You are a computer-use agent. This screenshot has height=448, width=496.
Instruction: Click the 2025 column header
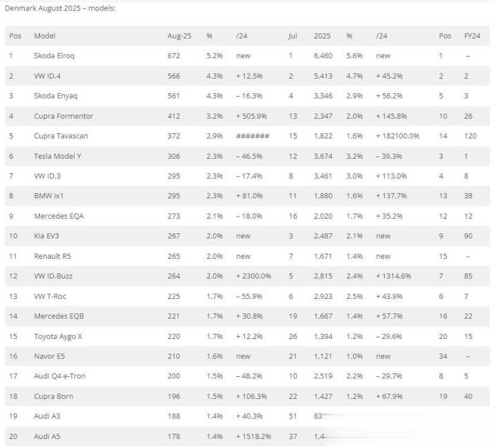(321, 35)
